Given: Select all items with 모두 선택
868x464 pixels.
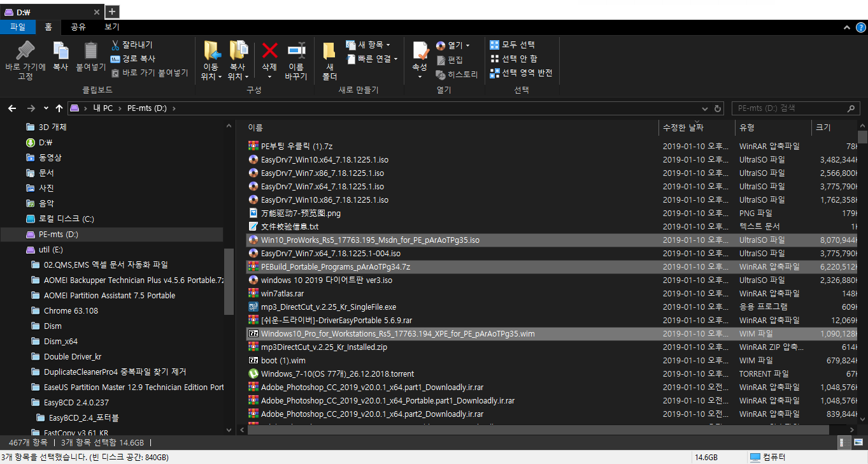Looking at the screenshot, I should [x=513, y=45].
